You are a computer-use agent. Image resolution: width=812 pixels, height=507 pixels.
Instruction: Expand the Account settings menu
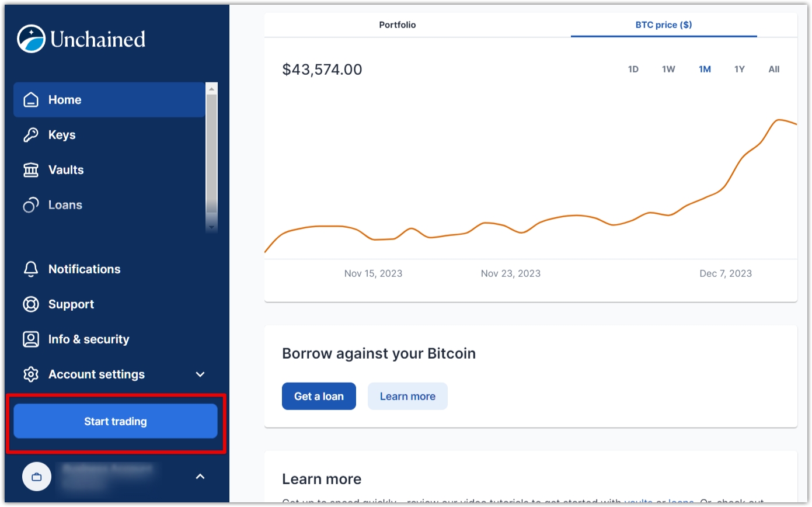coord(200,374)
